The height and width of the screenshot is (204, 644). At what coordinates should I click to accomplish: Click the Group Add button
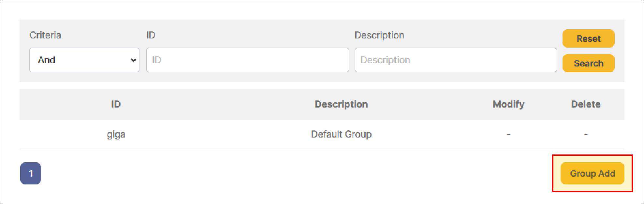tap(592, 173)
